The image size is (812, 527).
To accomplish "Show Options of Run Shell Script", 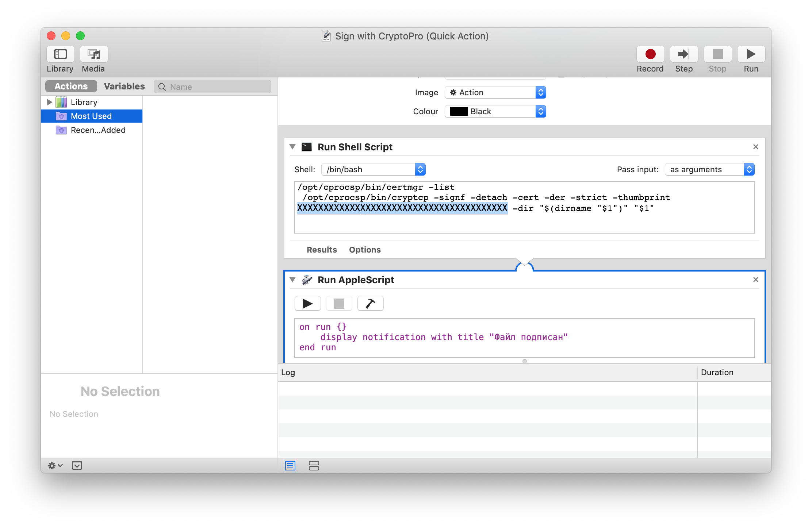I will [x=365, y=250].
